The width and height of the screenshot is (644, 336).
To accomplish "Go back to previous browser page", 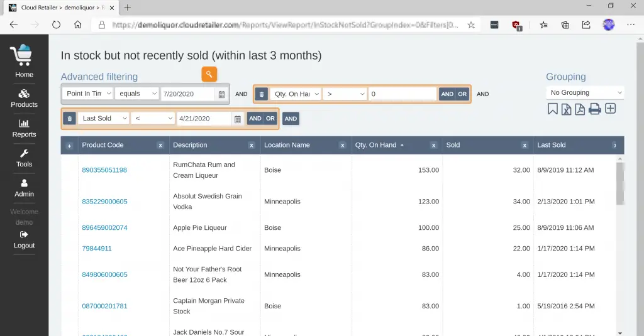I will pyautogui.click(x=14, y=24).
